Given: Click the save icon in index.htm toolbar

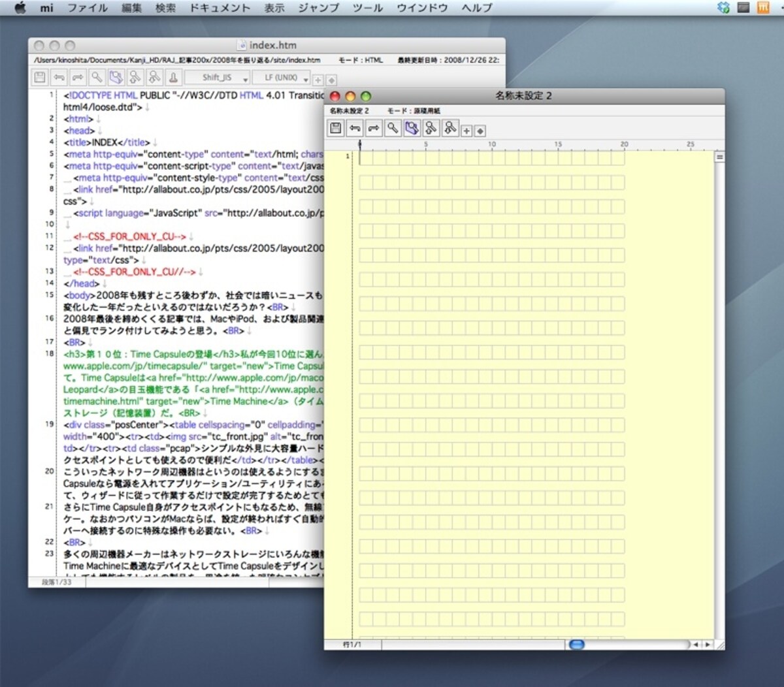Looking at the screenshot, I should pos(40,78).
